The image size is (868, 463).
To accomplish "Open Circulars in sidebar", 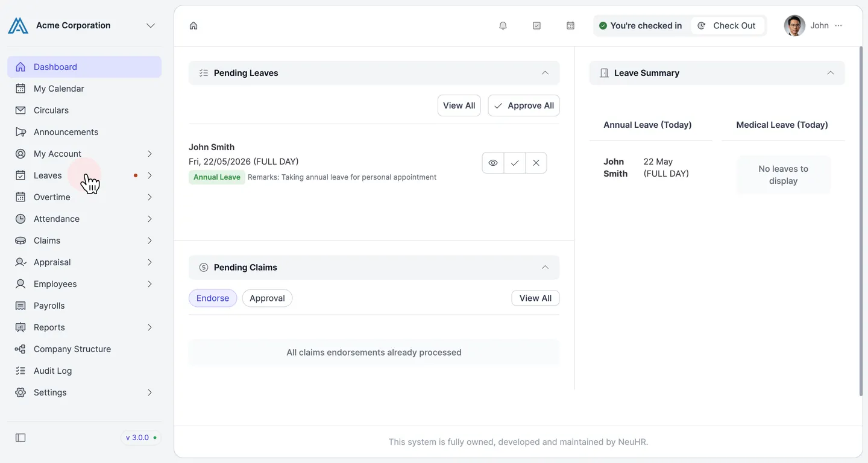I will 84,110.
